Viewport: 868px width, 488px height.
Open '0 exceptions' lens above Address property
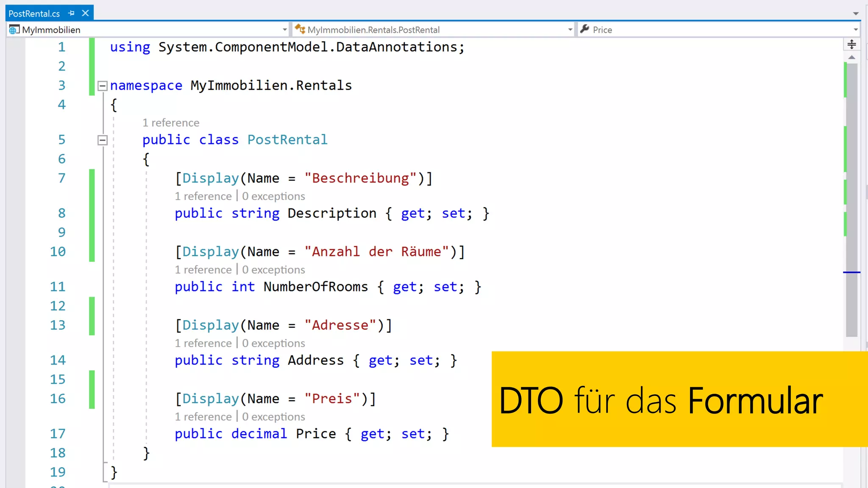273,343
